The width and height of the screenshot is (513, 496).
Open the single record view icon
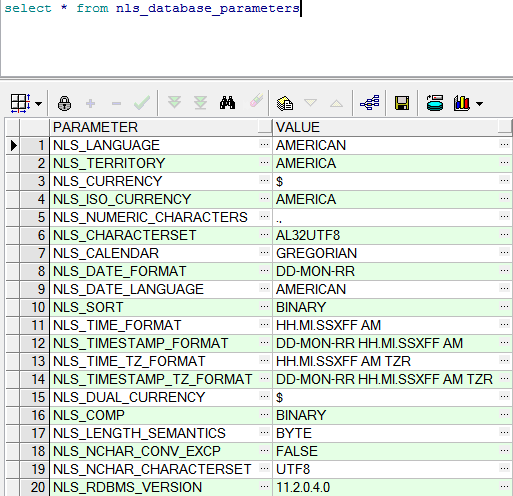click(x=285, y=103)
